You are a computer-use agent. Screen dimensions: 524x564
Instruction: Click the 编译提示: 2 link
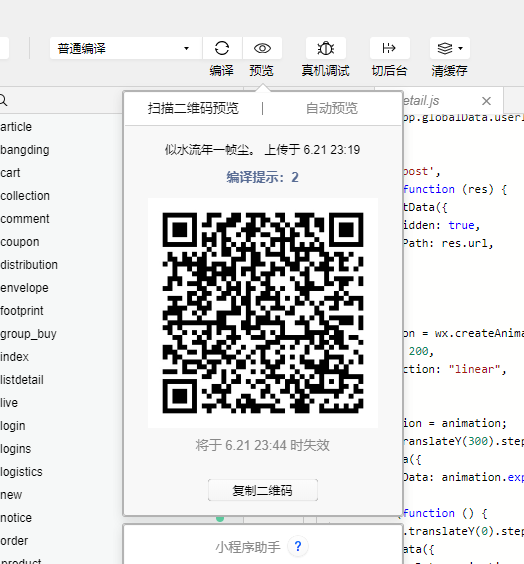pos(263,177)
